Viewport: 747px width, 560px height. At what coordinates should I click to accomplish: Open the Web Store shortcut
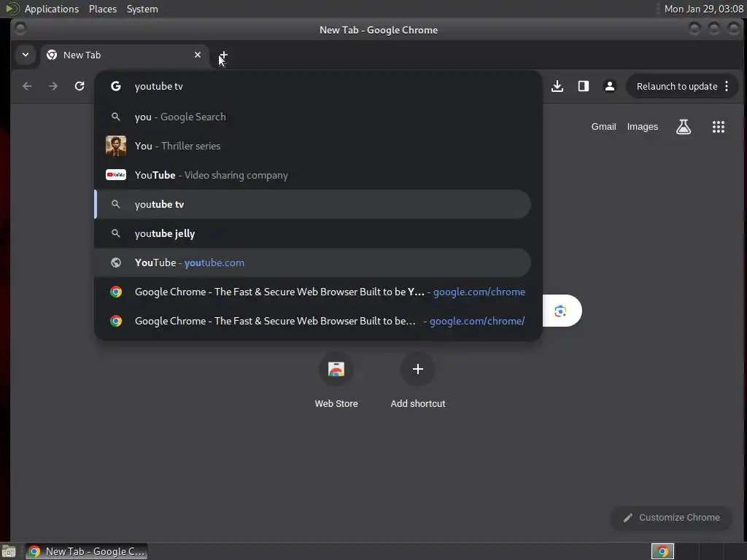click(336, 381)
